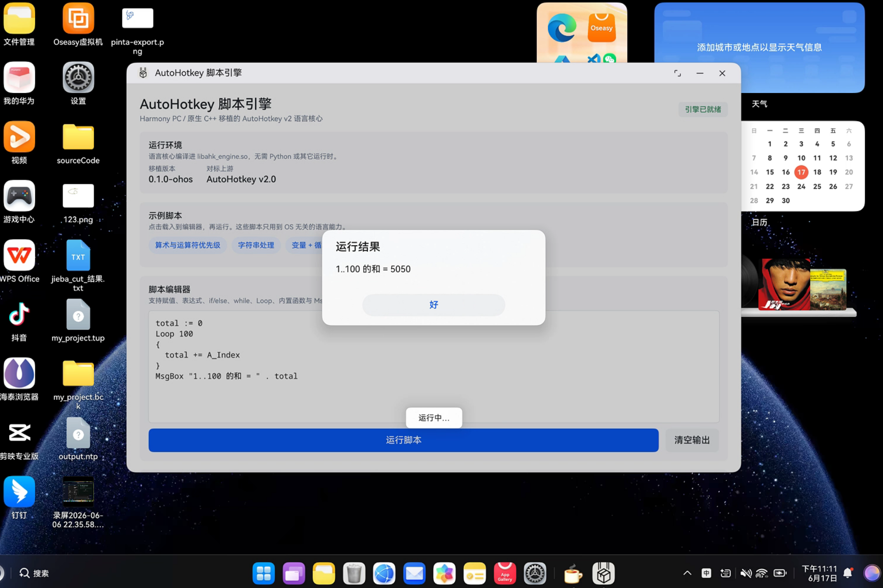883x588 pixels.
Task: Open the battery tray icon
Action: pyautogui.click(x=780, y=573)
